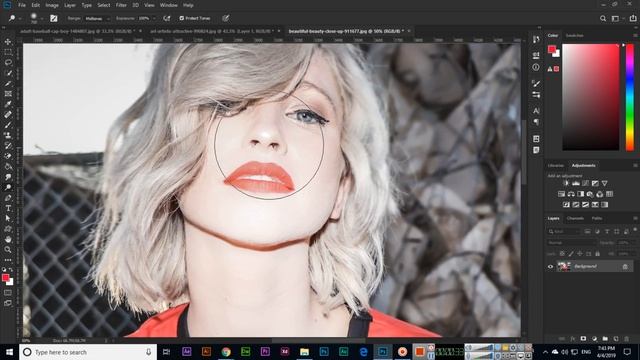
Task: Create a new layer
Action: 616,339
